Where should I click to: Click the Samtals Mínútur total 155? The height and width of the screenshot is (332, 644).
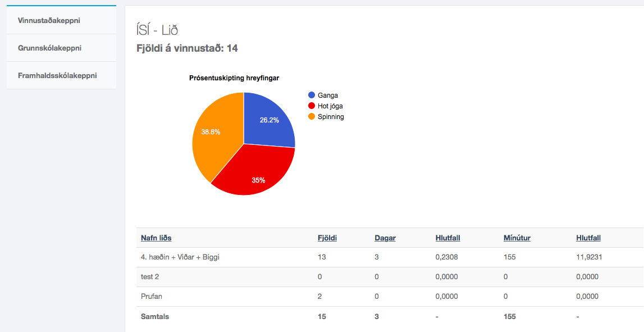[510, 317]
